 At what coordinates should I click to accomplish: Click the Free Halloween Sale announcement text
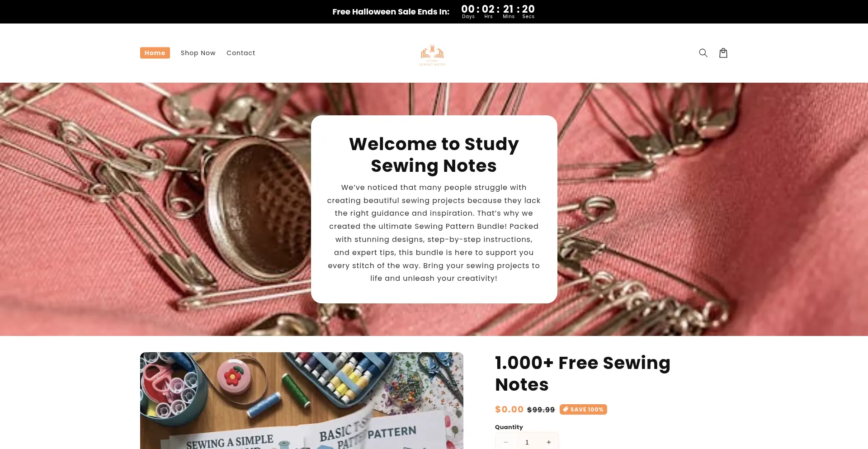(391, 12)
